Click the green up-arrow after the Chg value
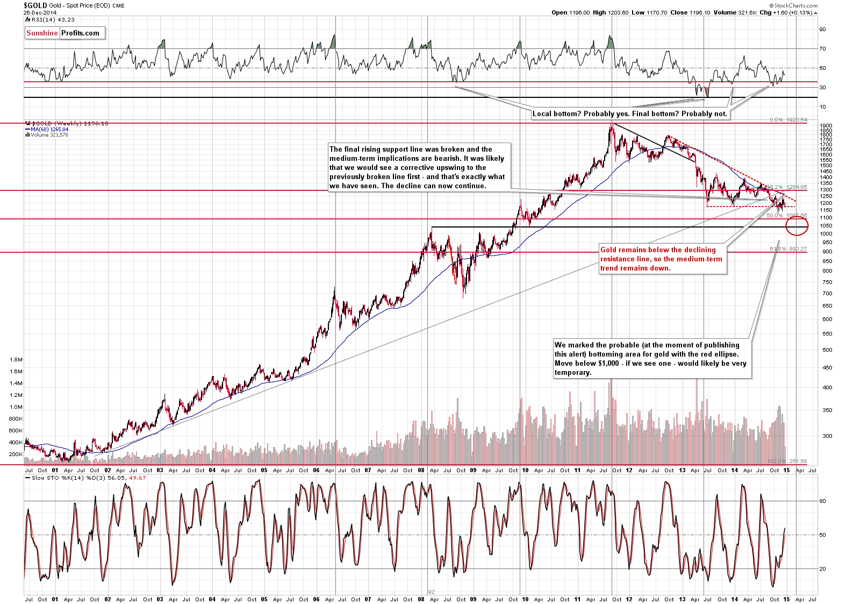868x604 pixels. click(x=815, y=12)
